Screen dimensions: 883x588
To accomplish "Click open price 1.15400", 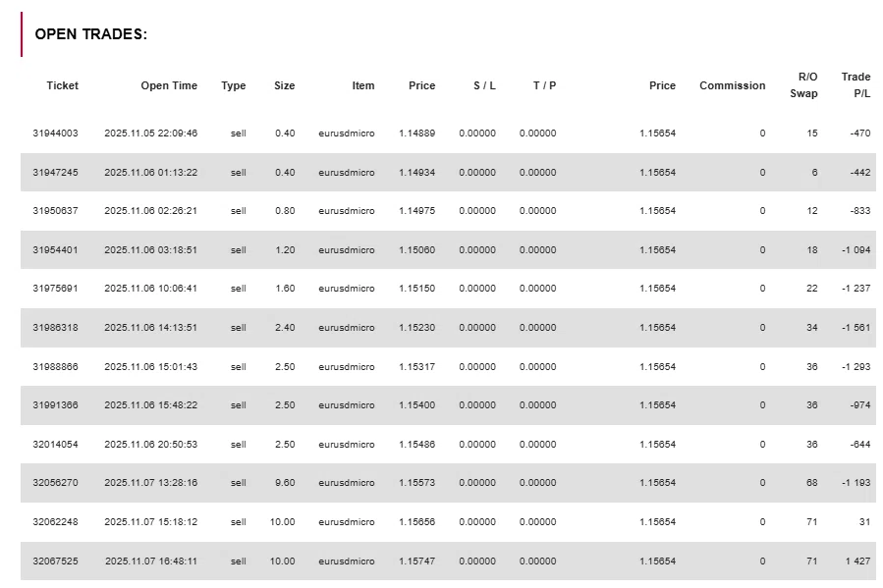I will (x=416, y=405).
